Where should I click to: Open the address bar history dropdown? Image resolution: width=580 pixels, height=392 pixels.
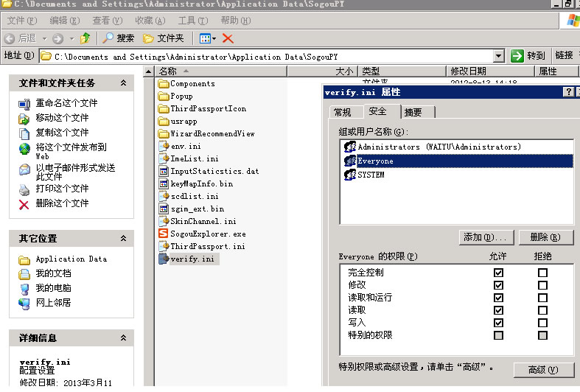coord(499,56)
